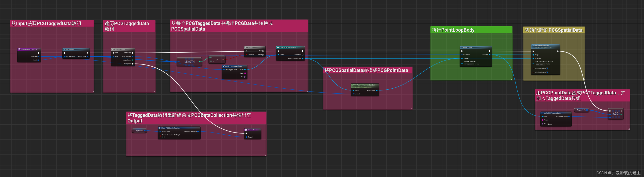Select the greater-than comparison node
This screenshot has height=177, width=644.
217,60
